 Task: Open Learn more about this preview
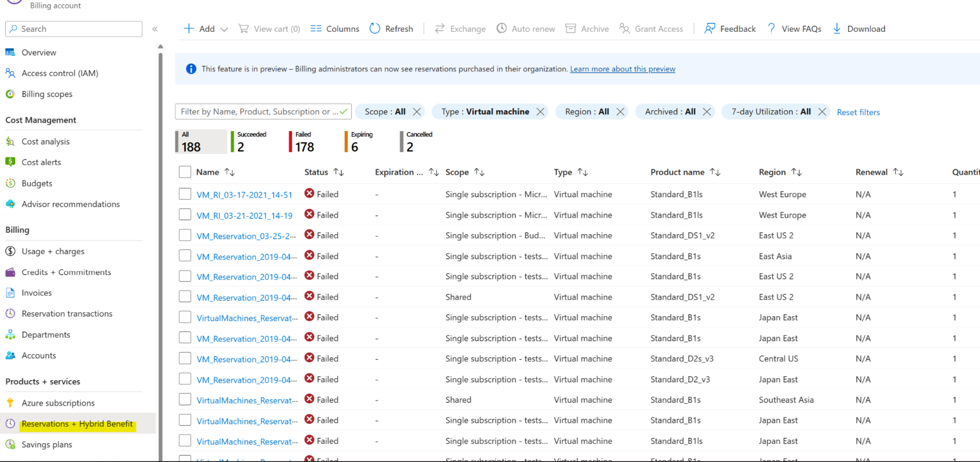(622, 69)
